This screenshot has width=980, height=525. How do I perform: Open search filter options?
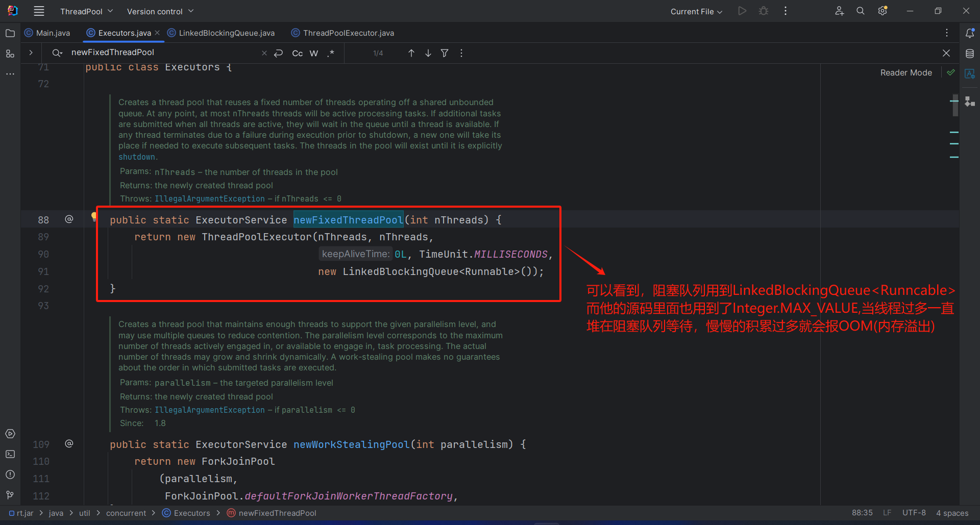click(x=445, y=53)
